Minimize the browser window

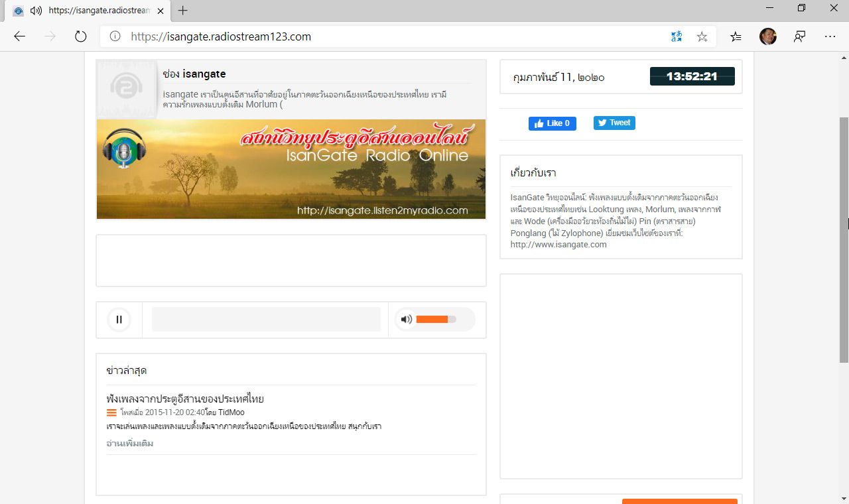point(769,9)
